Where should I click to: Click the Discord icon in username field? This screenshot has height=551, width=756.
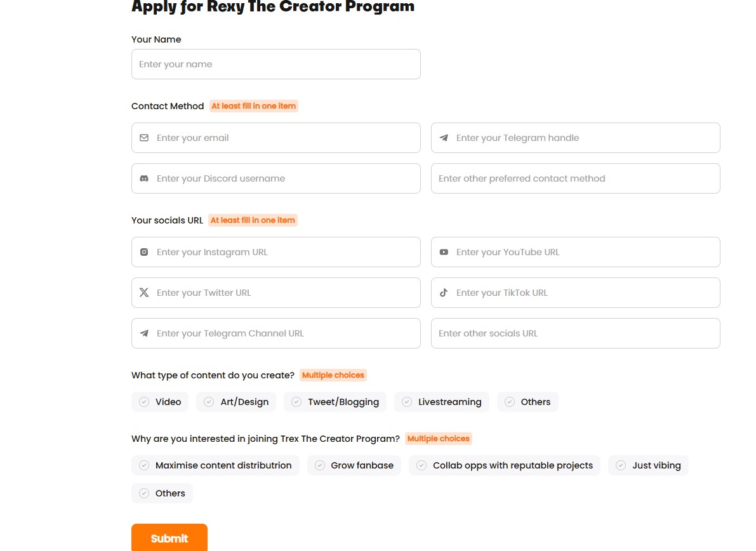(144, 178)
